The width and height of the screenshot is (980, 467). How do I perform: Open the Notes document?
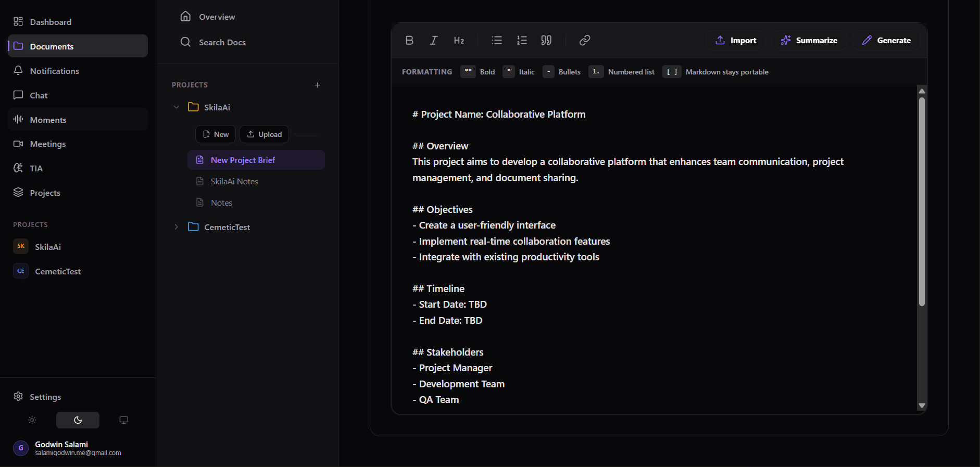click(256, 203)
